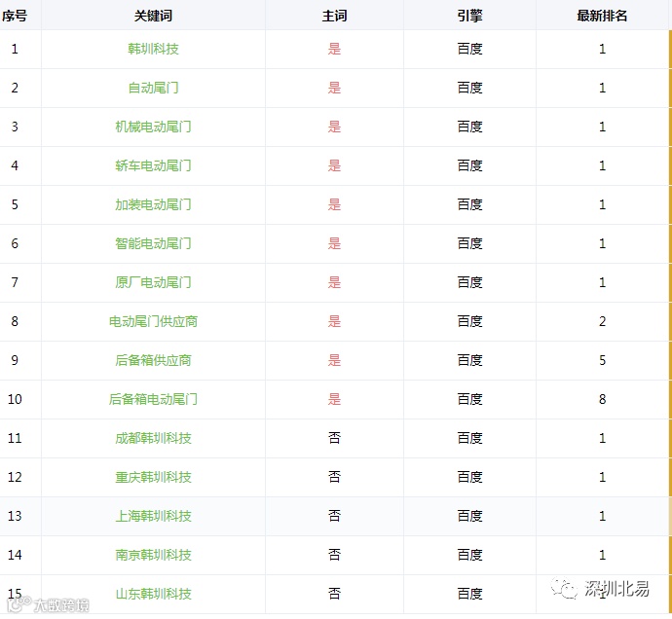Screen dimensions: 672x619
Task: Click serial number 13
Action: click(x=15, y=516)
